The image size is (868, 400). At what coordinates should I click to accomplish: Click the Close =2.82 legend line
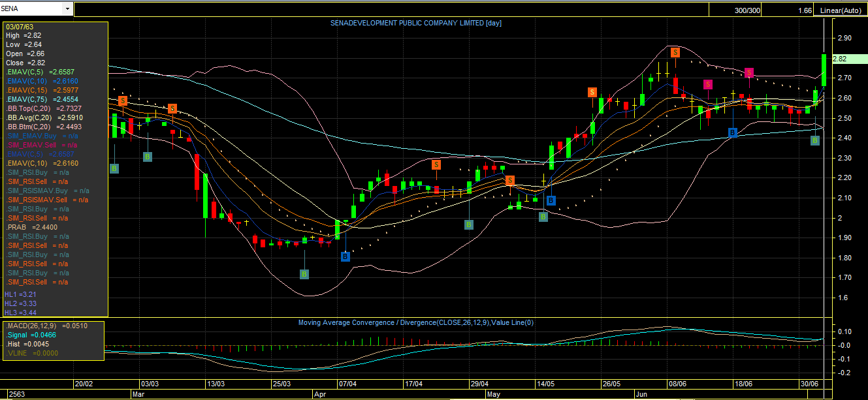click(x=25, y=63)
